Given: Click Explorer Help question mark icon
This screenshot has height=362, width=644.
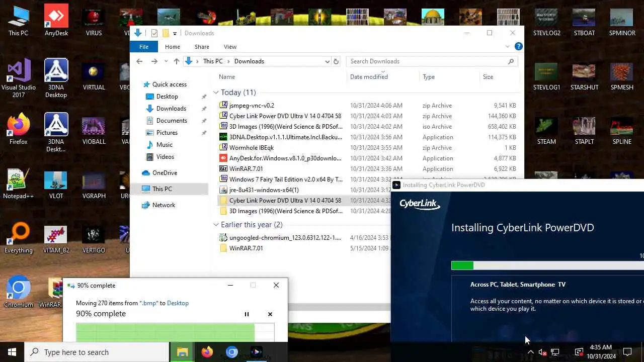Looking at the screenshot, I should pyautogui.click(x=518, y=46).
